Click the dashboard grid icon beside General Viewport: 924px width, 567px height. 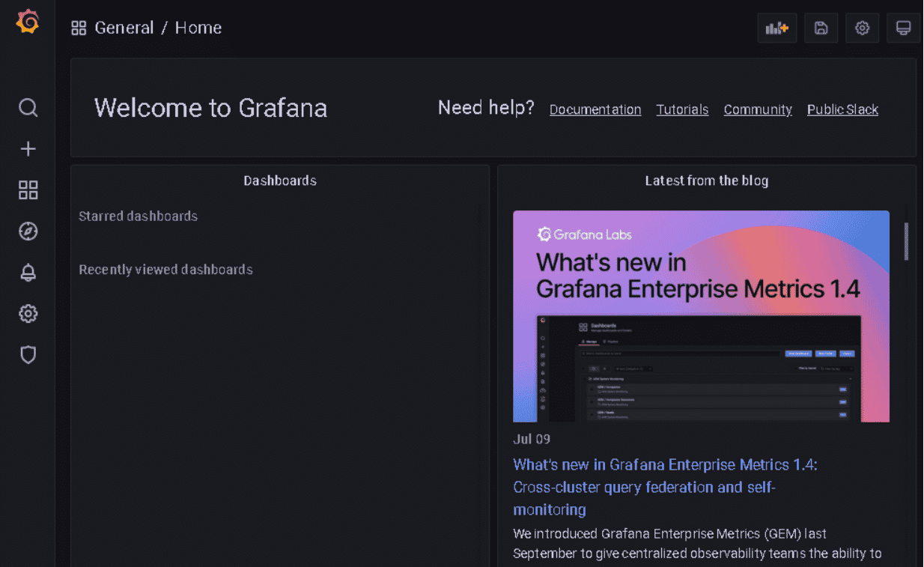[79, 28]
